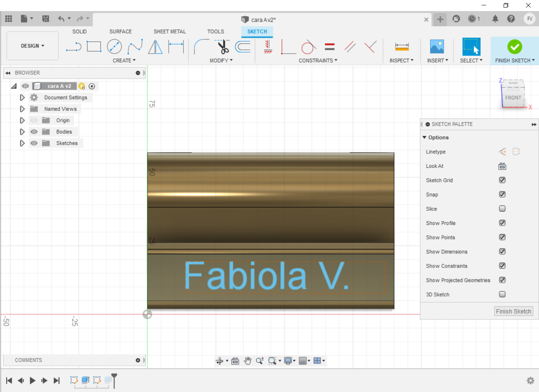
Task: Save the document with the disk icon
Action: (x=46, y=18)
